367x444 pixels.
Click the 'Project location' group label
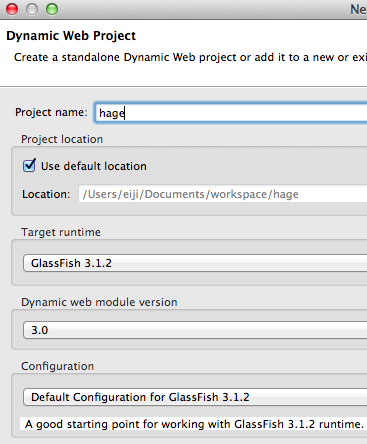[62, 139]
